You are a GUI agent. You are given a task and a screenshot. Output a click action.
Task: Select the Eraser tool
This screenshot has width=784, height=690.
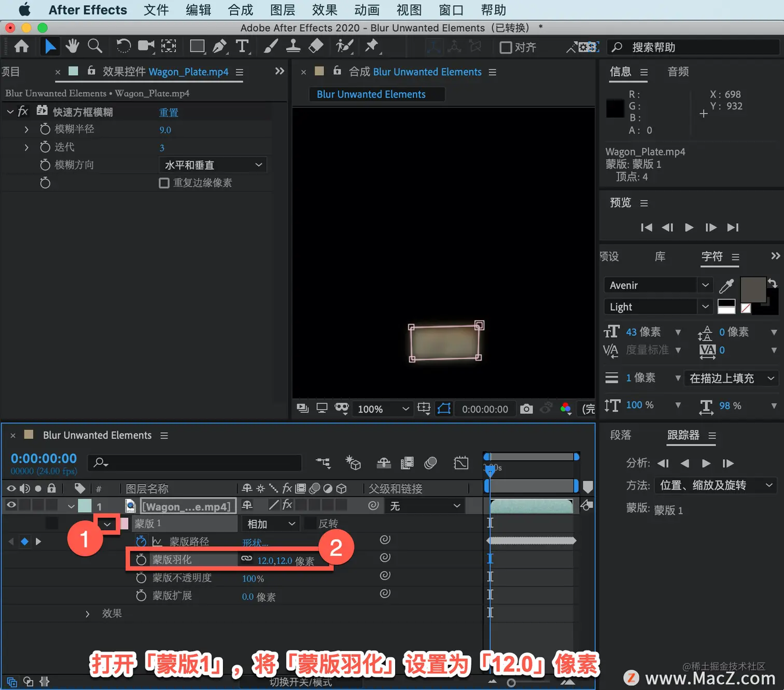316,46
